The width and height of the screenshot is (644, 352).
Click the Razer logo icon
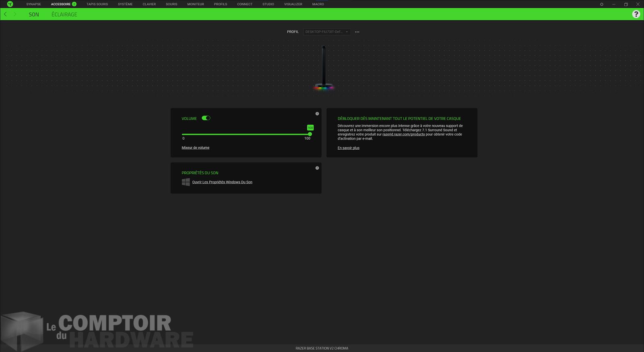click(10, 4)
